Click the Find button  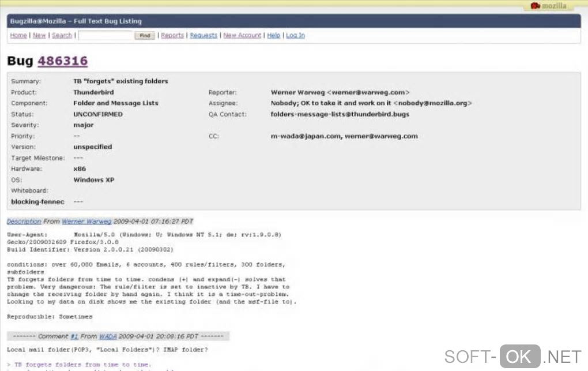(x=145, y=35)
